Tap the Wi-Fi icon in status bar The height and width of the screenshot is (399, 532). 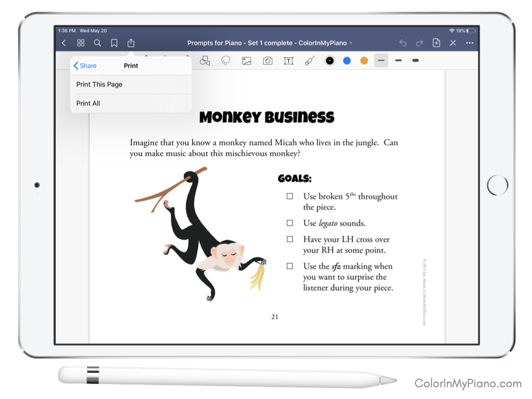pos(451,31)
